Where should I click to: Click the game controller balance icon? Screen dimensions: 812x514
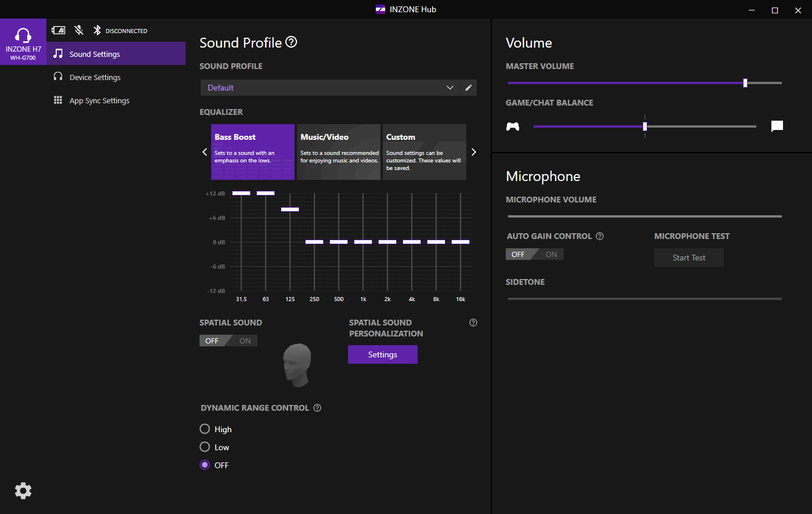point(513,126)
